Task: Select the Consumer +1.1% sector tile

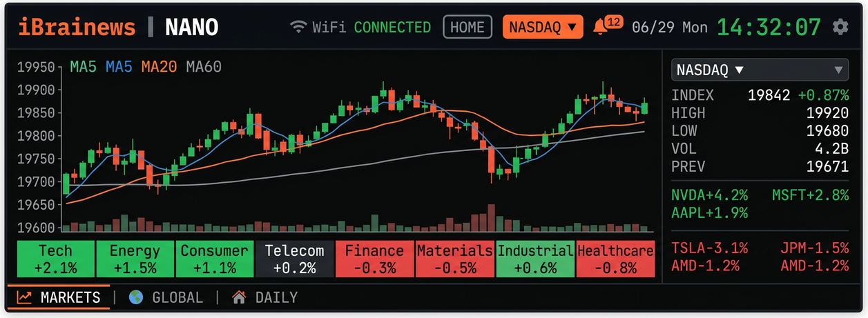Action: coord(214,259)
